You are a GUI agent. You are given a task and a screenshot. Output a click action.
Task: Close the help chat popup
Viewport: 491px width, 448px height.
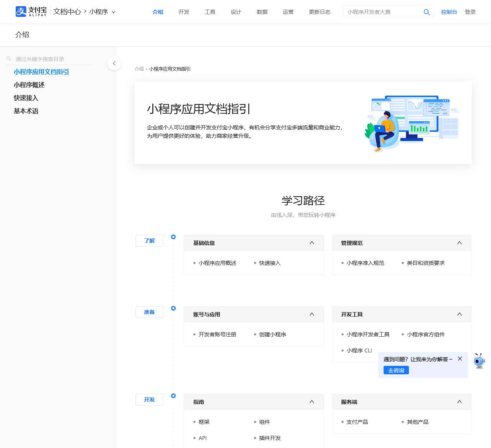point(460,359)
